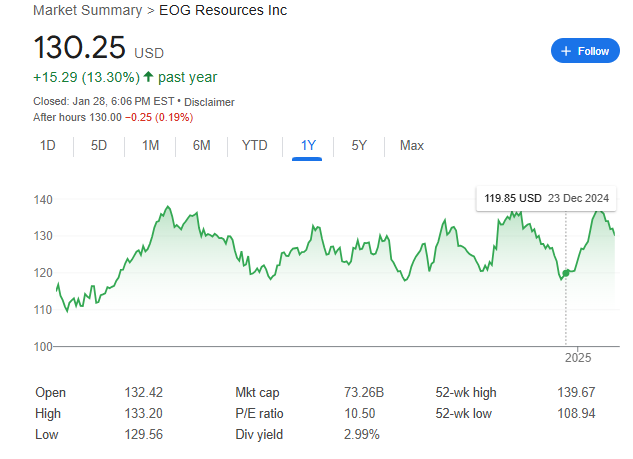Click the 2025 axis label
Screen dimensions: 633x459
click(x=578, y=358)
